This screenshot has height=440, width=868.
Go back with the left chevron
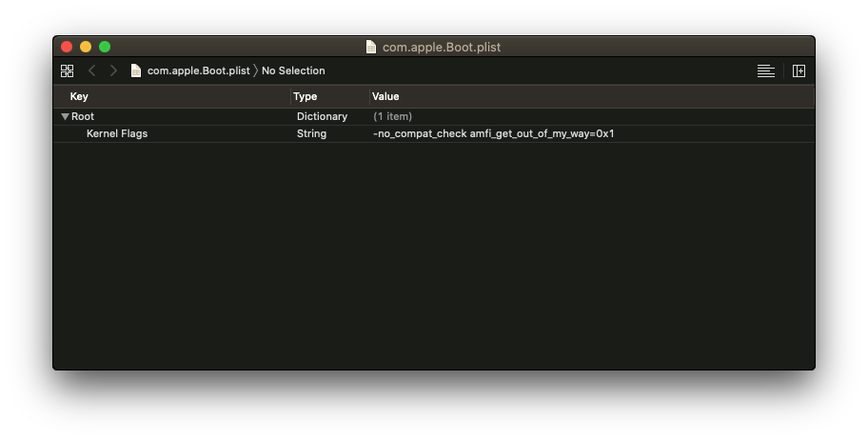point(92,70)
